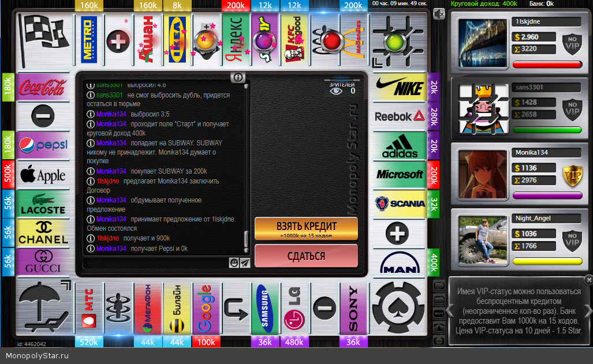Viewport: 593px width, 364px height.
Task: Click the Билайн tile
Action: pos(177,308)
